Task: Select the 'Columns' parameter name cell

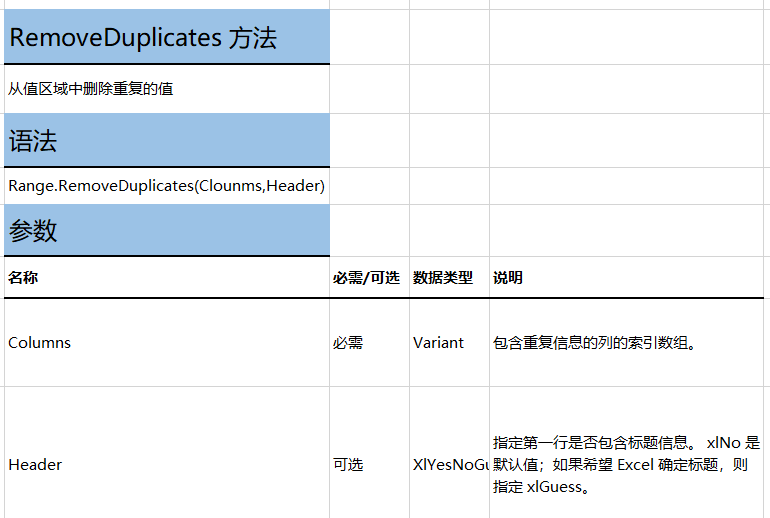Action: (x=167, y=342)
